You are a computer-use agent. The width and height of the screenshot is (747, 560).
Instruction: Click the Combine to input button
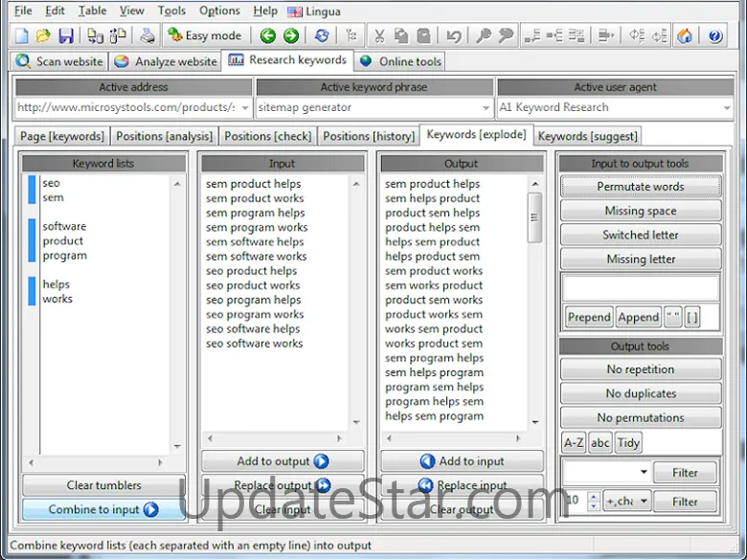103,509
